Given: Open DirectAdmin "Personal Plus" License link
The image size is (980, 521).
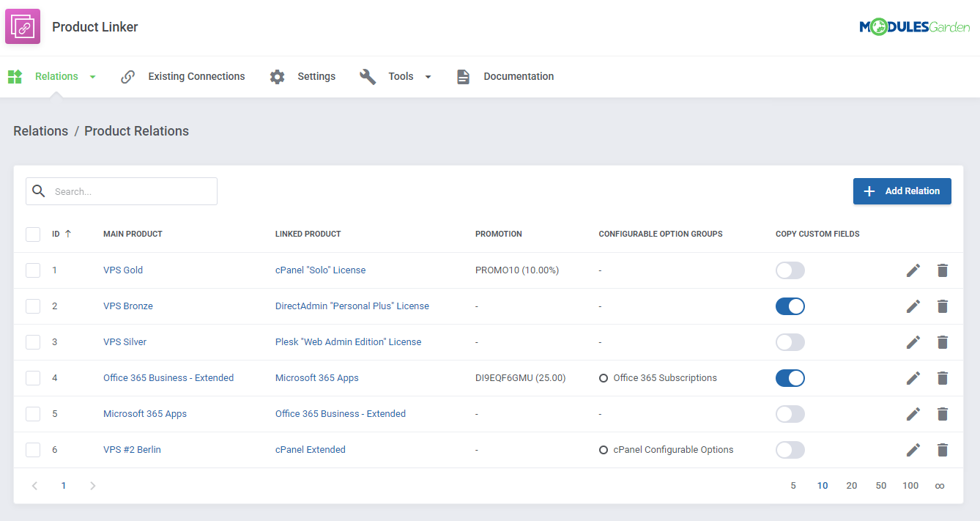Looking at the screenshot, I should tap(352, 306).
